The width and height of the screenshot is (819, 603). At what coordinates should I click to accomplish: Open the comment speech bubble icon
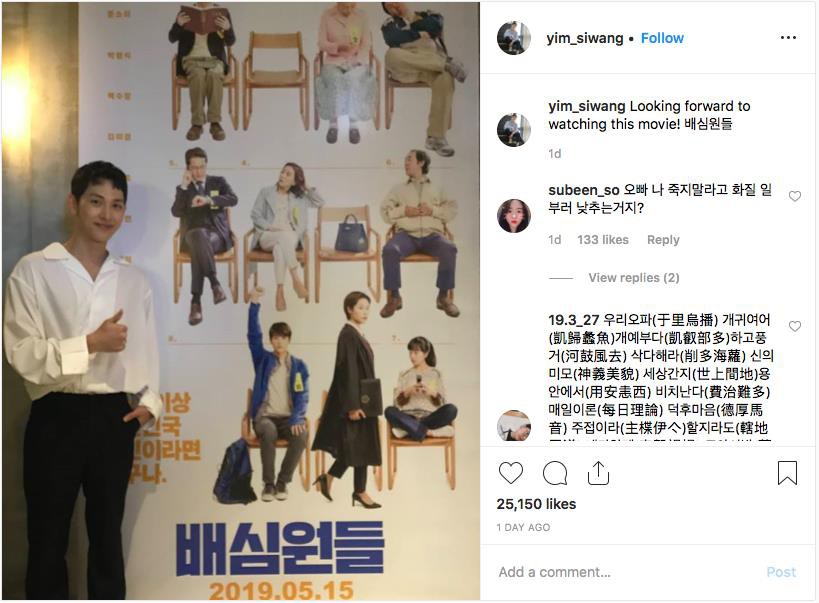click(555, 473)
